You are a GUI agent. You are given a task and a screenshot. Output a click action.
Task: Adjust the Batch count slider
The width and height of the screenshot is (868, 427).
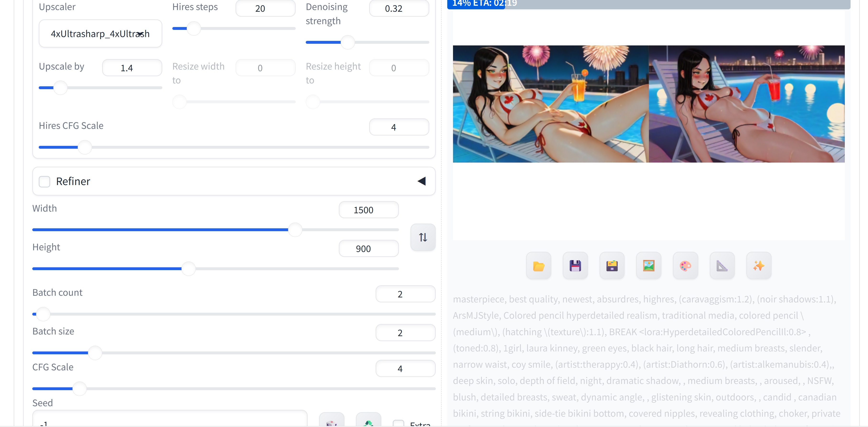pyautogui.click(x=234, y=314)
